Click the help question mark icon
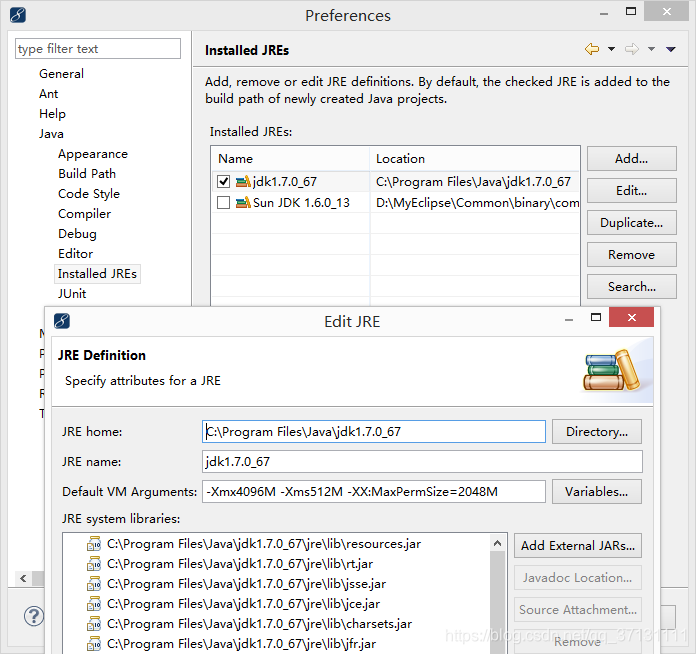The image size is (696, 654). coord(34,616)
